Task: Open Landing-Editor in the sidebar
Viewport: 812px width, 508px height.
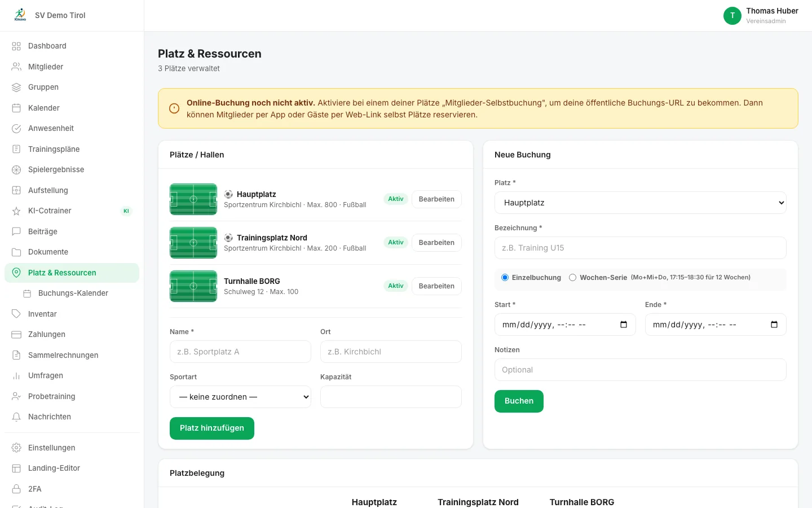Action: pyautogui.click(x=72, y=468)
